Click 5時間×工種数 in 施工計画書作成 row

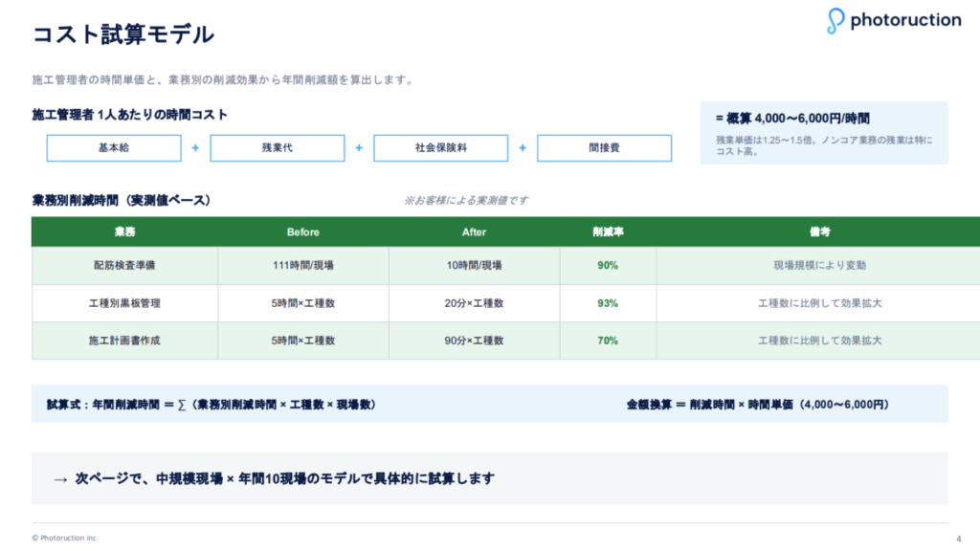click(303, 341)
